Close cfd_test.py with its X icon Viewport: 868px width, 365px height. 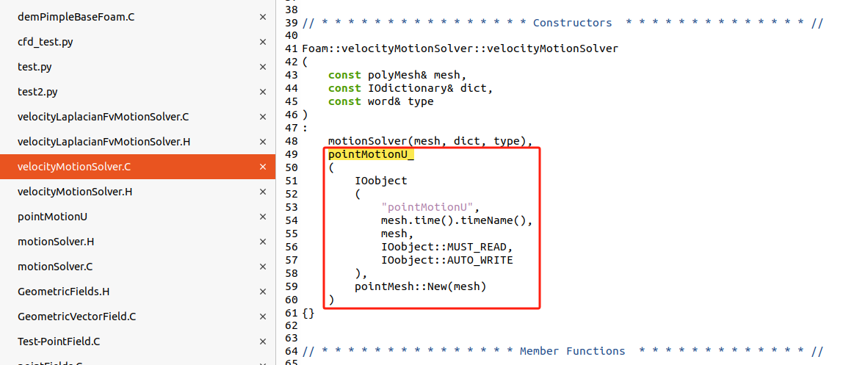[x=263, y=42]
